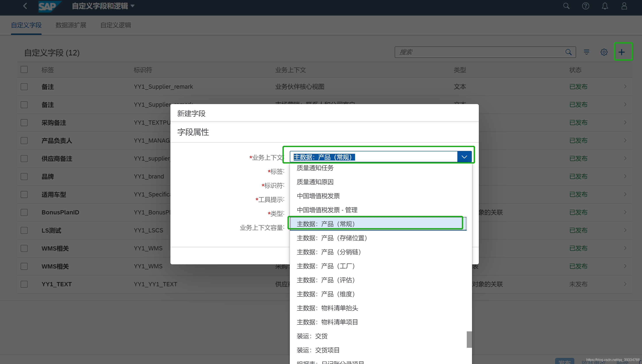This screenshot has height=364, width=642.
Task: Click the 标签 column header
Action: 48,70
